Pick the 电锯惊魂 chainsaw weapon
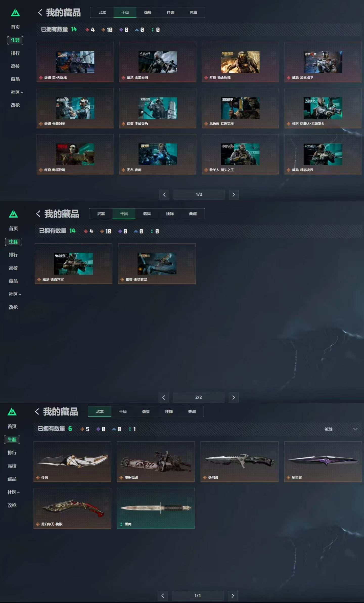The width and height of the screenshot is (364, 603). pyautogui.click(x=156, y=461)
